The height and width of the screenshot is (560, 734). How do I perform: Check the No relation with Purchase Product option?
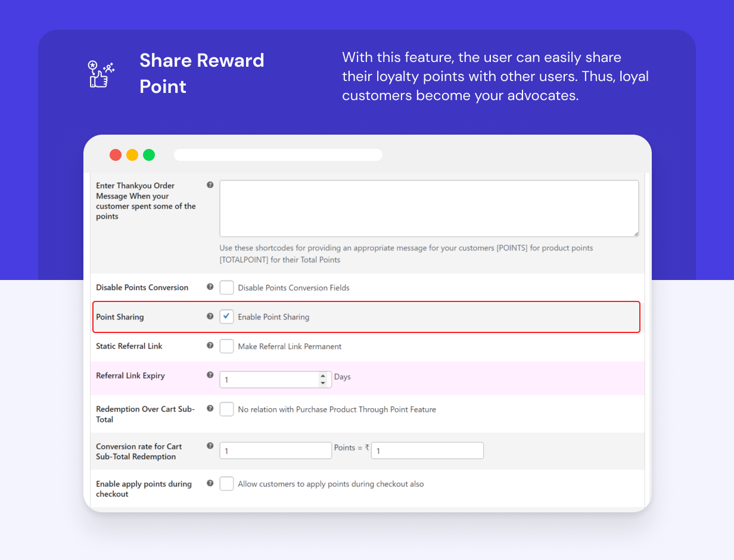[226, 409]
